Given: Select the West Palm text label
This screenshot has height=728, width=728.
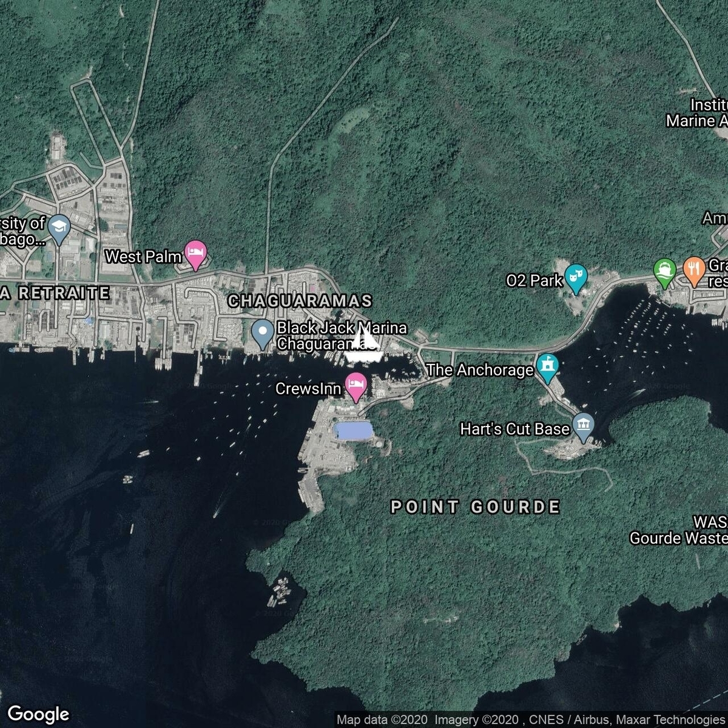Looking at the screenshot, I should tap(143, 257).
